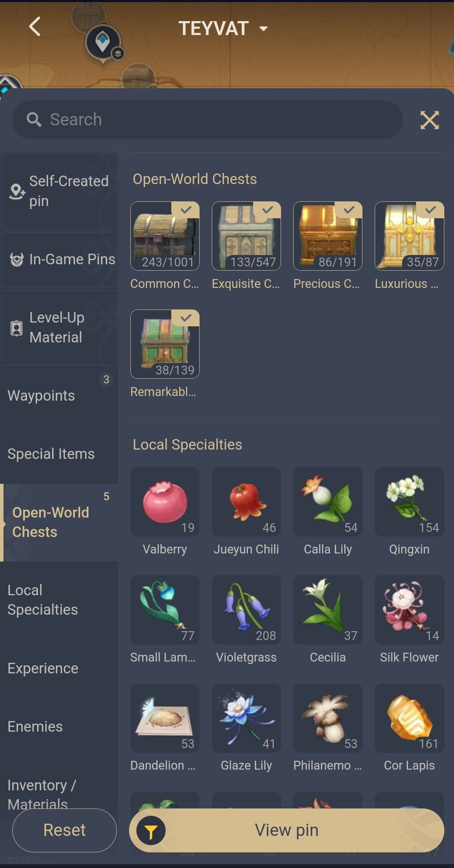Select the Jueyun Chili item
The height and width of the screenshot is (868, 454).
246,502
